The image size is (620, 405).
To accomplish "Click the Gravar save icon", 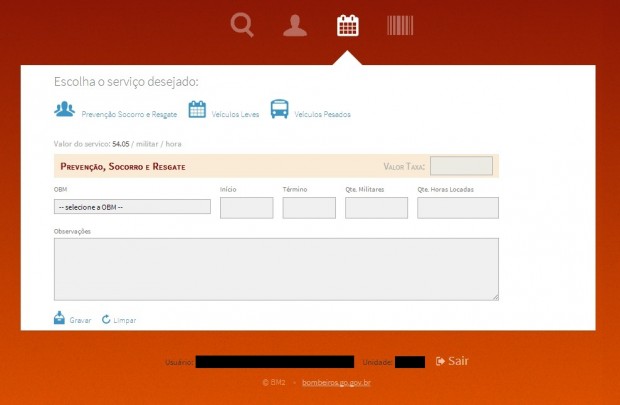I will coord(60,319).
